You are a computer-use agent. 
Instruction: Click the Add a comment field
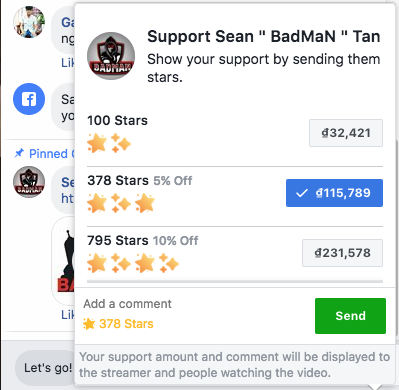(127, 304)
